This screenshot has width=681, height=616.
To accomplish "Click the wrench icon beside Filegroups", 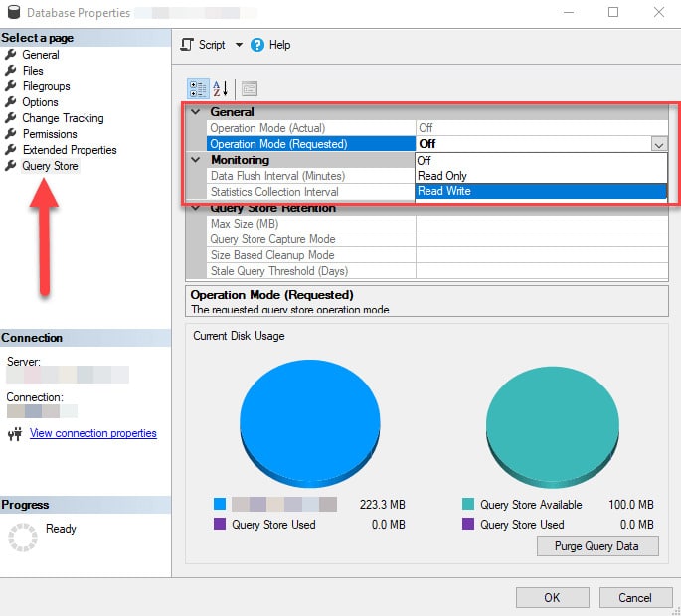I will [11, 86].
